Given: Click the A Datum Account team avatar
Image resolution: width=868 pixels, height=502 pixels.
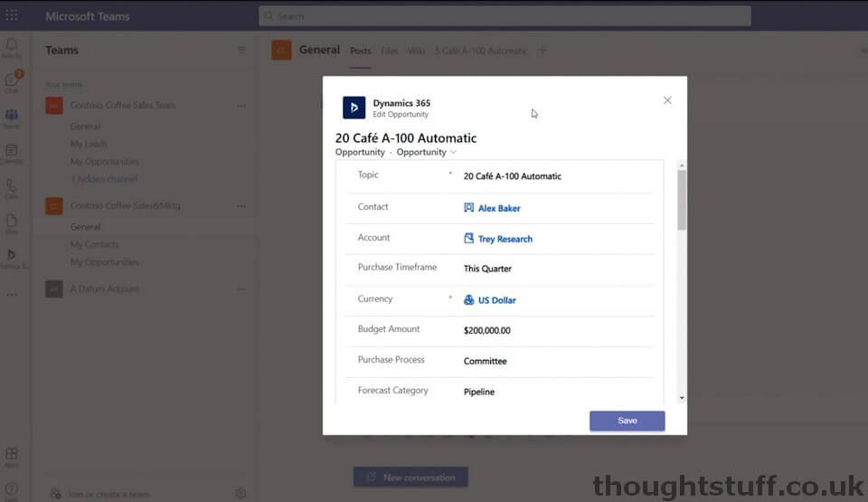Looking at the screenshot, I should coord(53,289).
